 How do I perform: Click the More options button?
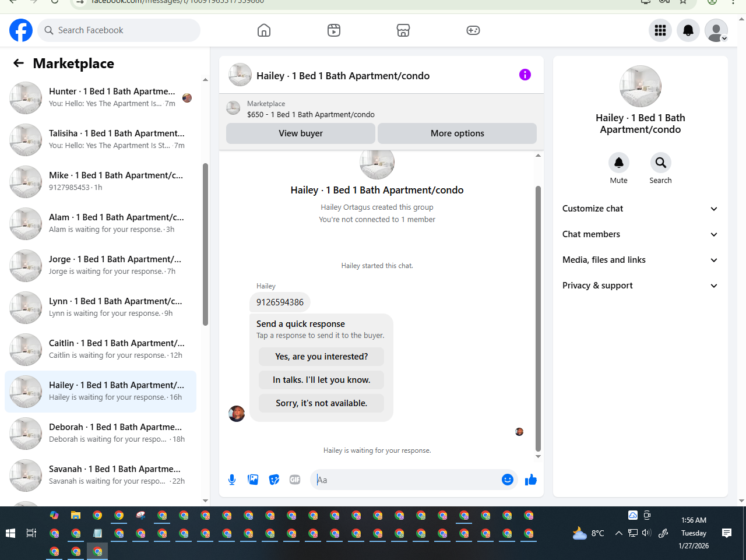click(x=458, y=133)
